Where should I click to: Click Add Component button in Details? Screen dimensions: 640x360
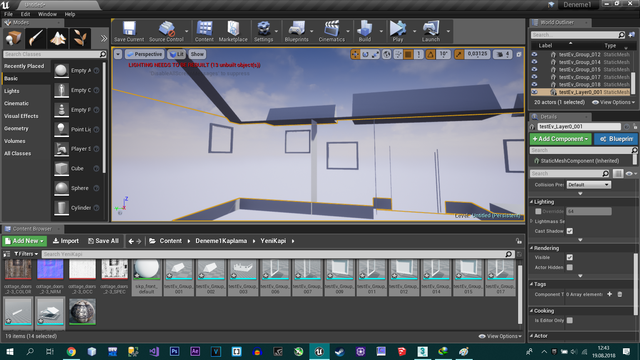click(x=560, y=139)
